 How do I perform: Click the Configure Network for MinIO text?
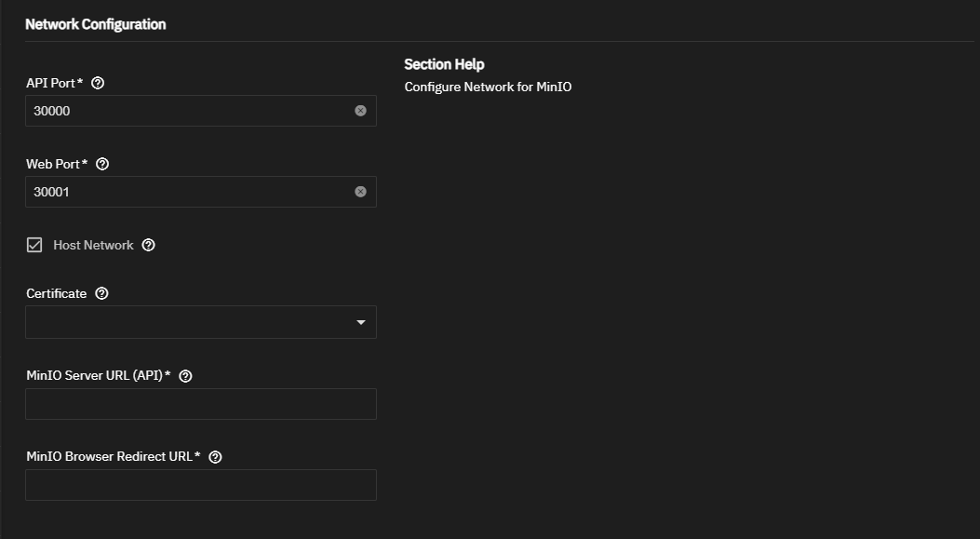(x=488, y=88)
